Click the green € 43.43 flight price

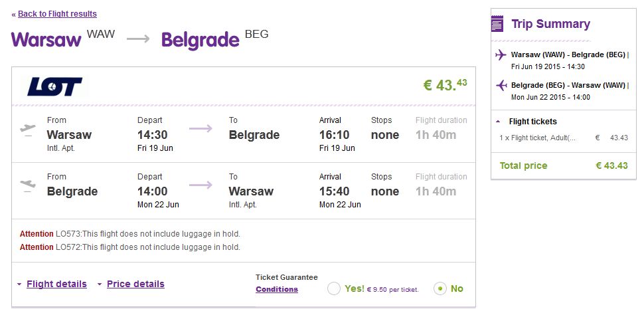(445, 84)
